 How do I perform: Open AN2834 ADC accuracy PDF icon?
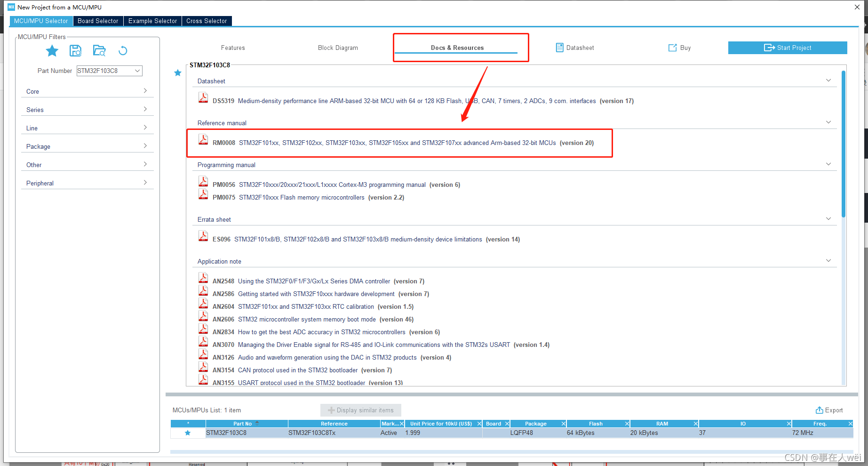click(x=203, y=329)
